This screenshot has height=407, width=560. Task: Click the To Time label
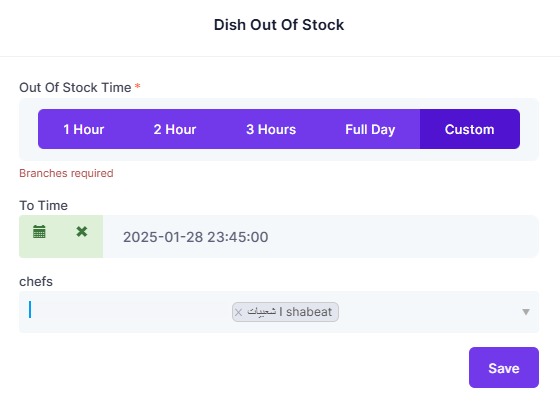(x=44, y=206)
